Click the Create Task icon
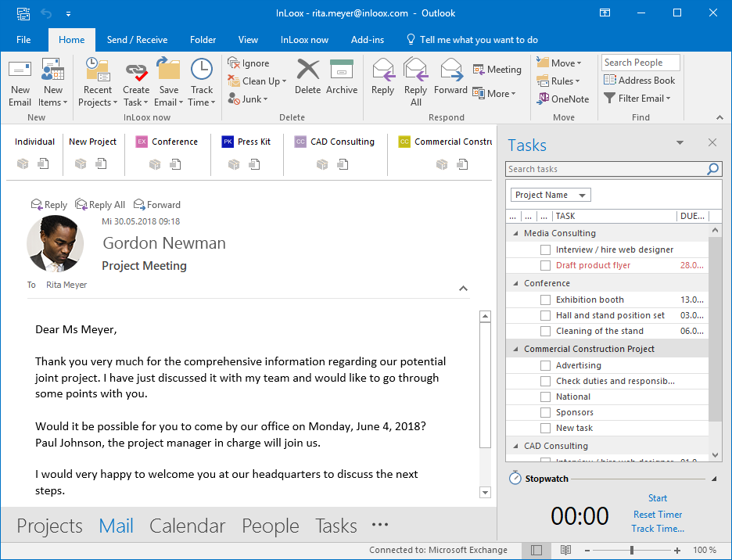Image resolution: width=732 pixels, height=560 pixels. click(136, 70)
